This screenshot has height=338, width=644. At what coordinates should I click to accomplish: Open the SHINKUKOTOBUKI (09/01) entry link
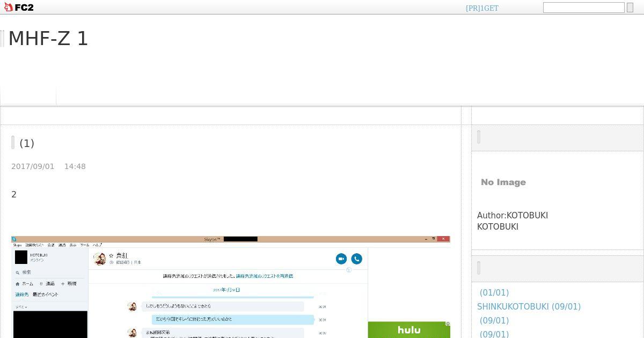click(529, 306)
